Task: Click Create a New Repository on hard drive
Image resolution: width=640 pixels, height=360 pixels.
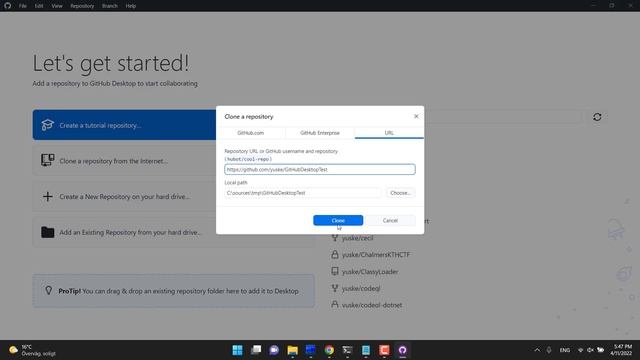Action: click(124, 196)
